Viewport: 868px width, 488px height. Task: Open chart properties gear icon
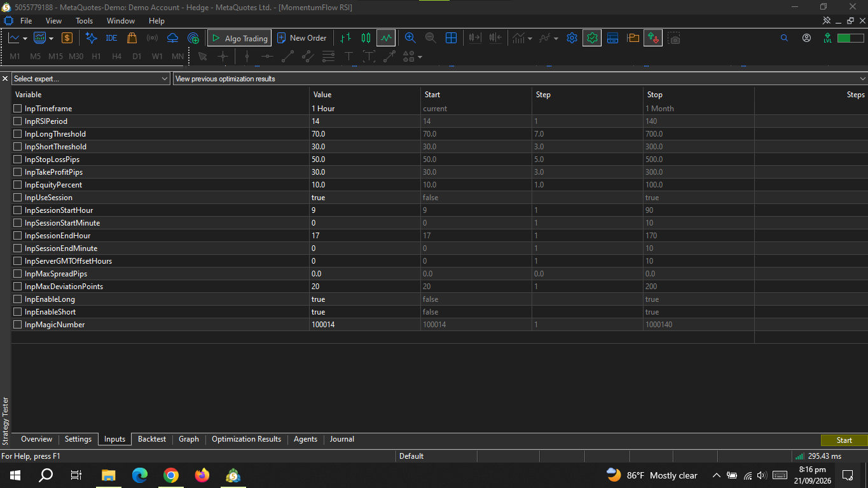click(572, 38)
